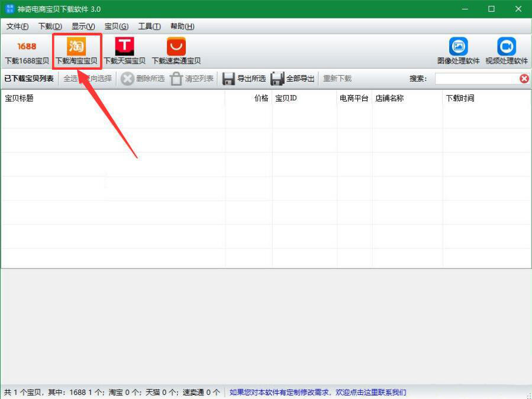Sort by the 电商平台 column header
The height and width of the screenshot is (399, 532).
354,98
